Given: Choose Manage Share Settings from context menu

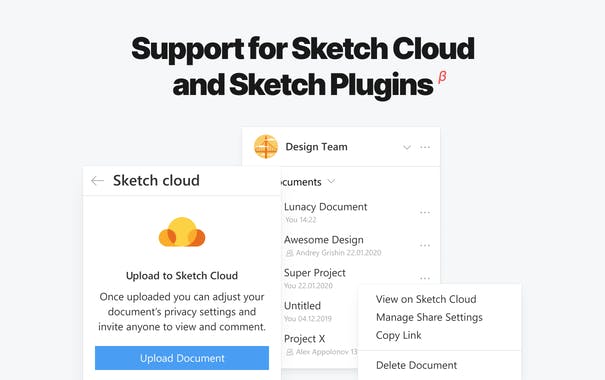Looking at the screenshot, I should (x=429, y=318).
